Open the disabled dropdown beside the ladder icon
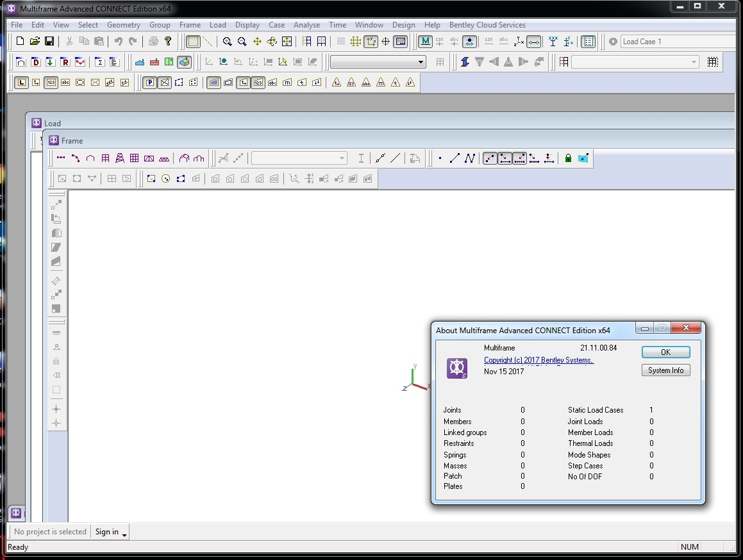743x560 pixels. [x=694, y=62]
